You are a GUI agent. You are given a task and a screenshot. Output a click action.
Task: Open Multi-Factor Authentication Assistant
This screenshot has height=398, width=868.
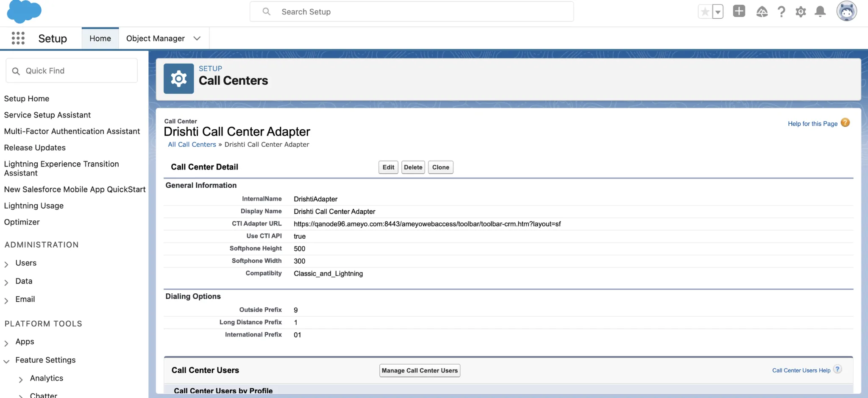click(72, 131)
